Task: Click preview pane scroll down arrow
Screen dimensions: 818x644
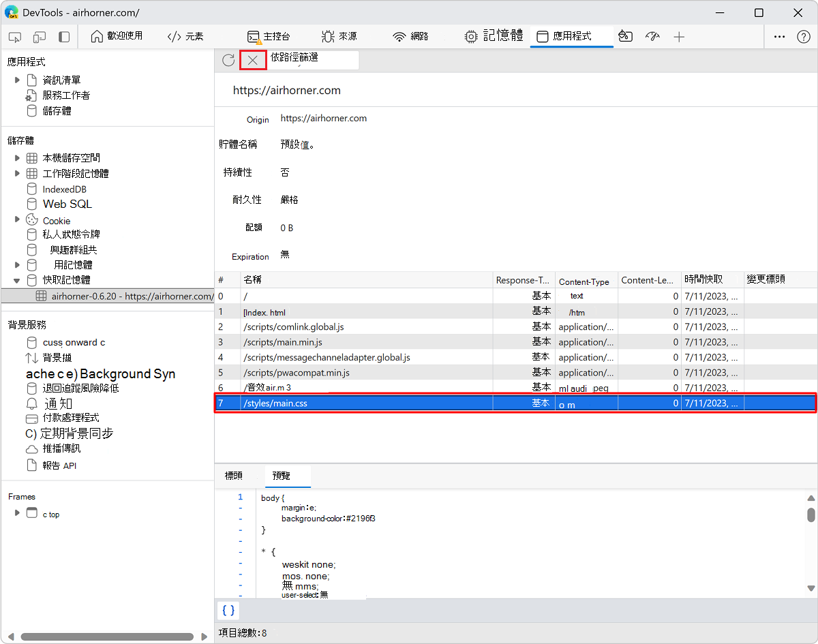Action: 811,587
